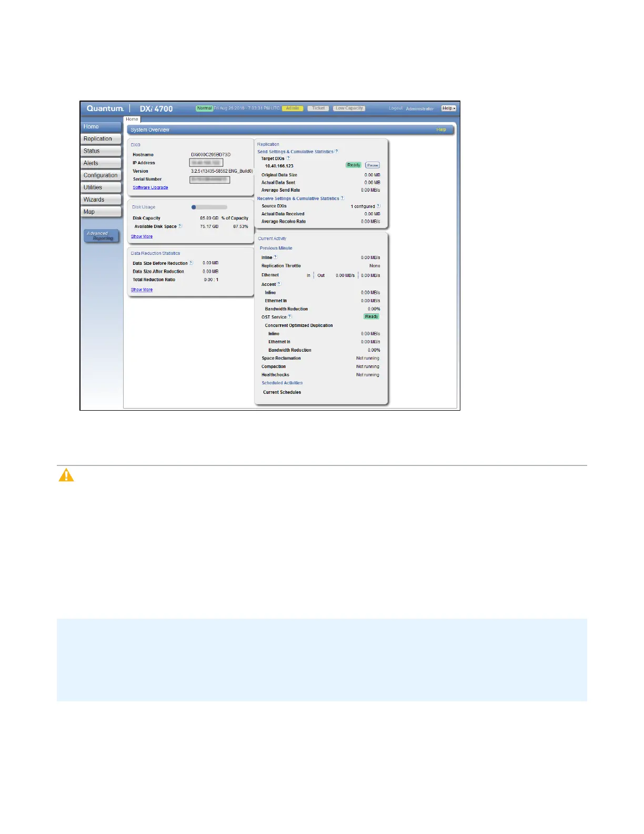Viewport: 644px width, 834px height.
Task: Click the Current Schedules label
Action: pyautogui.click(x=282, y=392)
